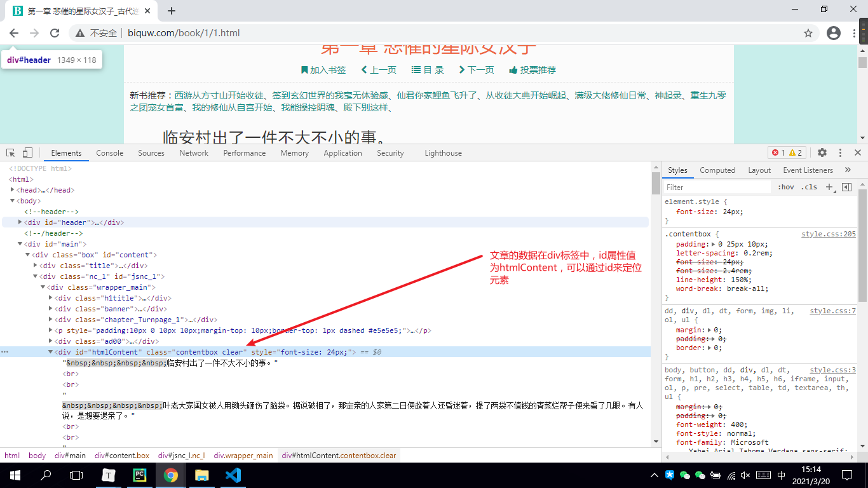Viewport: 868px width, 488px height.
Task: Open the Security tab
Action: [390, 152]
